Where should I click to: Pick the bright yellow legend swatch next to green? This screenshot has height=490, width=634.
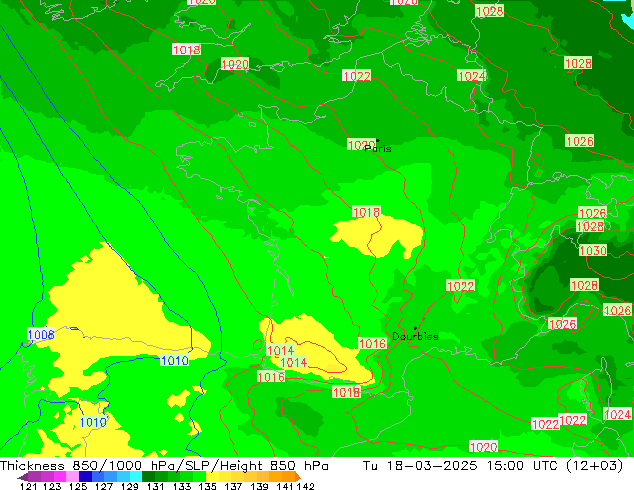click(212, 477)
